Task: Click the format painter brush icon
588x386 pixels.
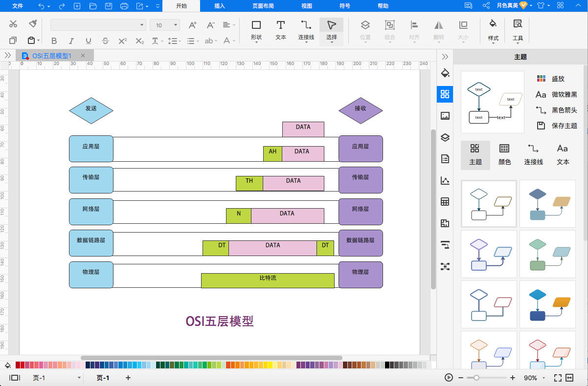Action: (x=33, y=24)
